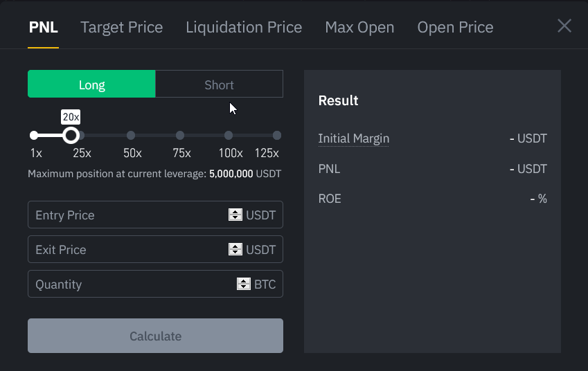Click Entry Price stepper up arrow
The height and width of the screenshot is (371, 588).
[235, 211]
